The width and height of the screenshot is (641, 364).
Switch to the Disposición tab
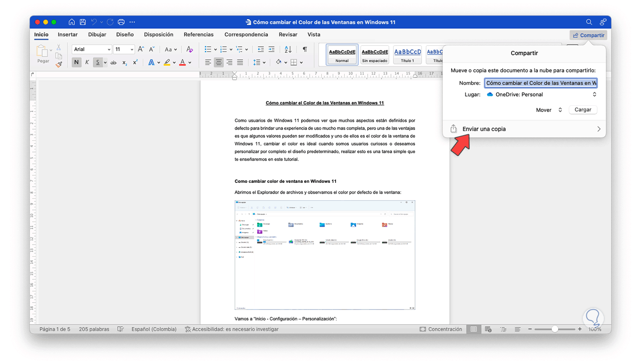[x=159, y=35]
